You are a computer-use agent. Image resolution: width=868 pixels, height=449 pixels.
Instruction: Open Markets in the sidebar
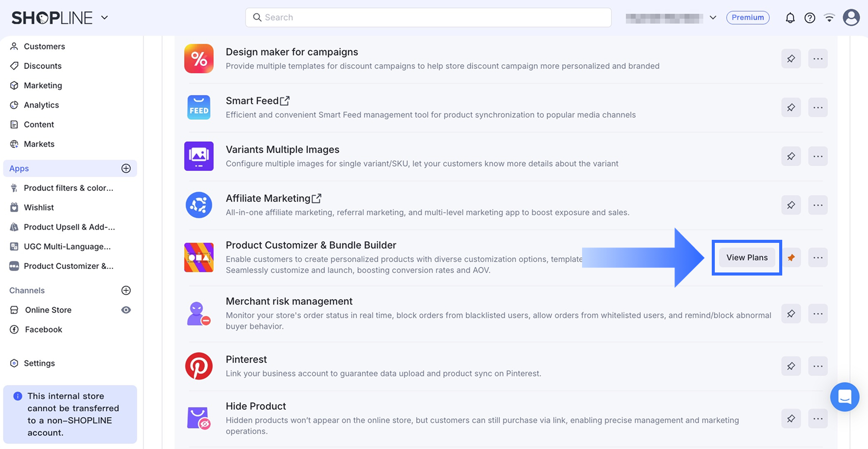tap(39, 144)
